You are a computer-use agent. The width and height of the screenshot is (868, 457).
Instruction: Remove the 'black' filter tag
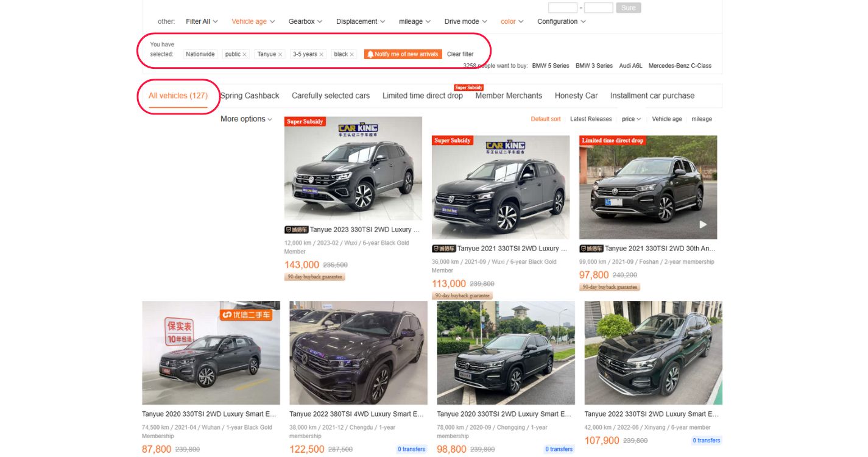click(351, 54)
